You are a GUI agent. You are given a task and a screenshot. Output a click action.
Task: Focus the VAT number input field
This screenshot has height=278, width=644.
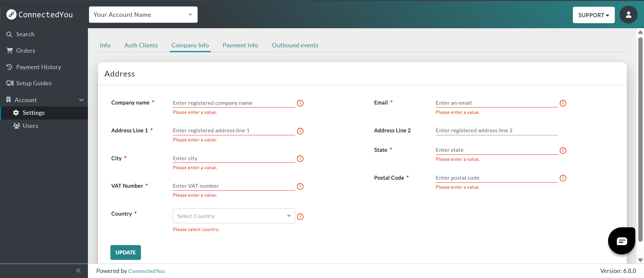234,186
